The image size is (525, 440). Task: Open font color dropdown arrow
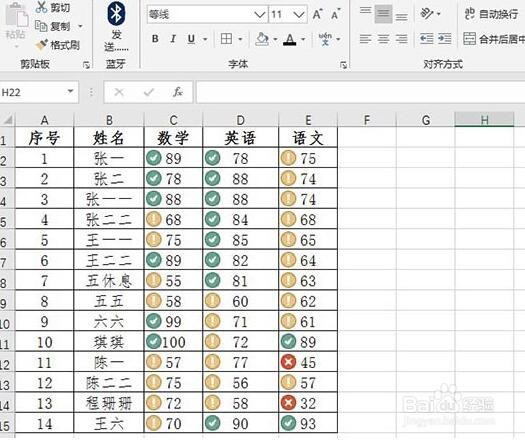[x=303, y=40]
